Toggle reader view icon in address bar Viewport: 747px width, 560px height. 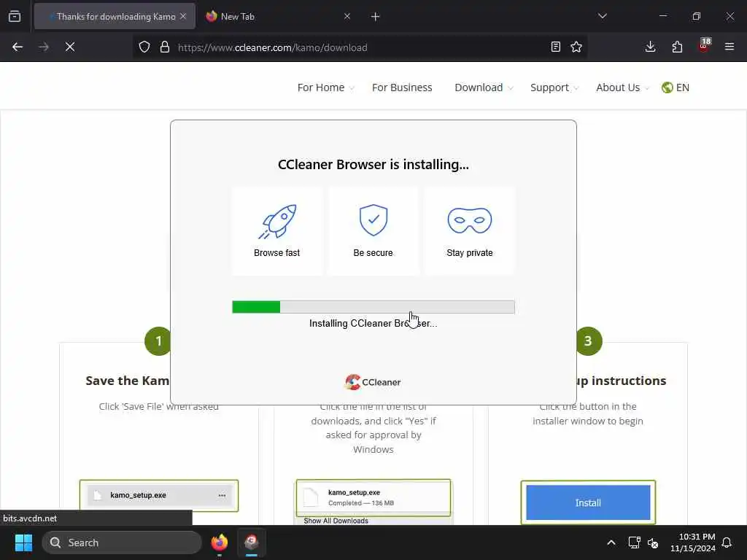pos(555,47)
